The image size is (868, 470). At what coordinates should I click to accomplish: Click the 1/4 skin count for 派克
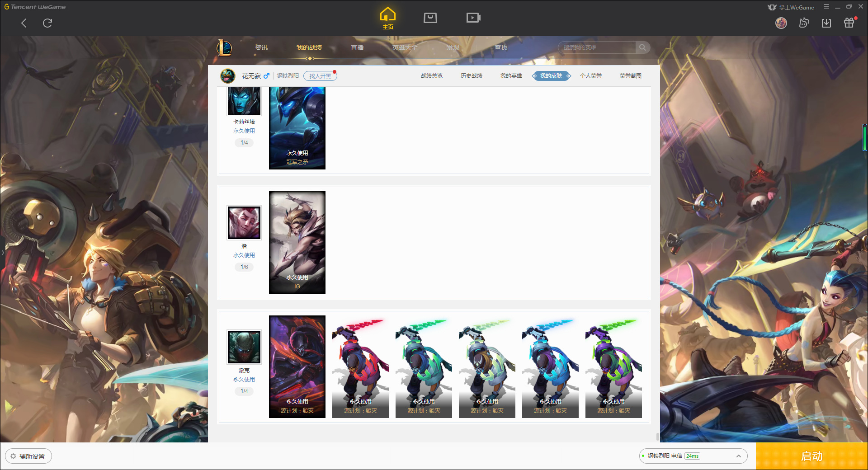tap(244, 391)
